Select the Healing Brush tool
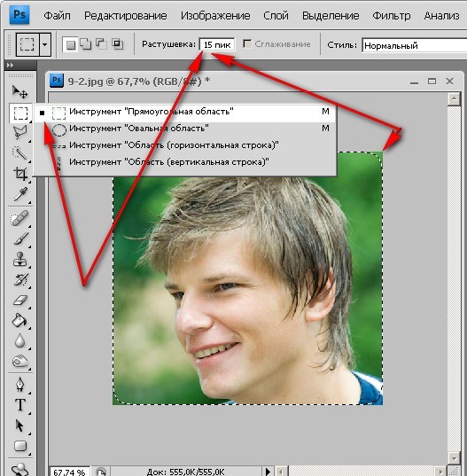The height and width of the screenshot is (476, 467). [20, 219]
